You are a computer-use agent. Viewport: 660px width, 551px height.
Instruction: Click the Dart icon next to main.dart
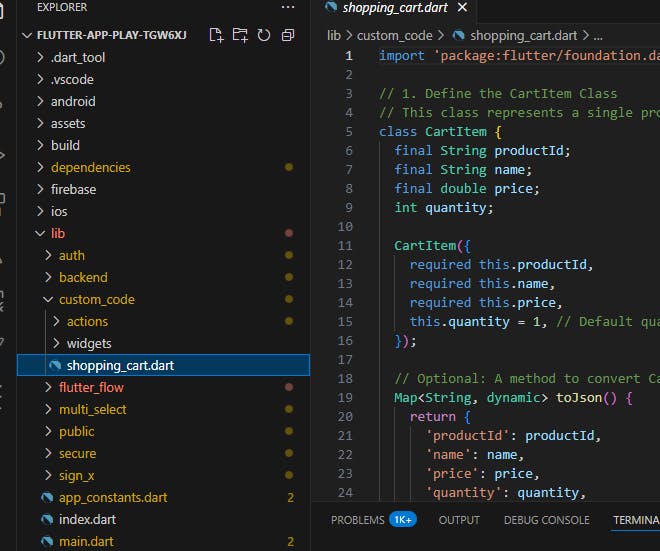click(x=47, y=541)
